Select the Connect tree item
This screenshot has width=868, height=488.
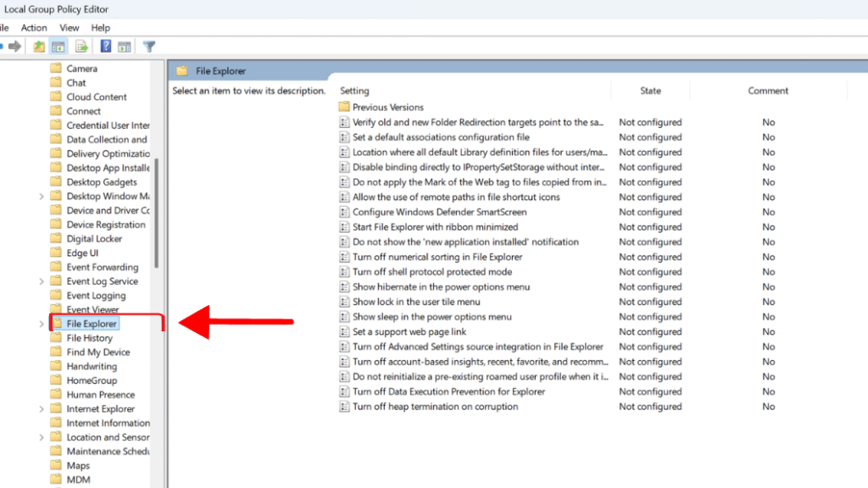[84, 111]
